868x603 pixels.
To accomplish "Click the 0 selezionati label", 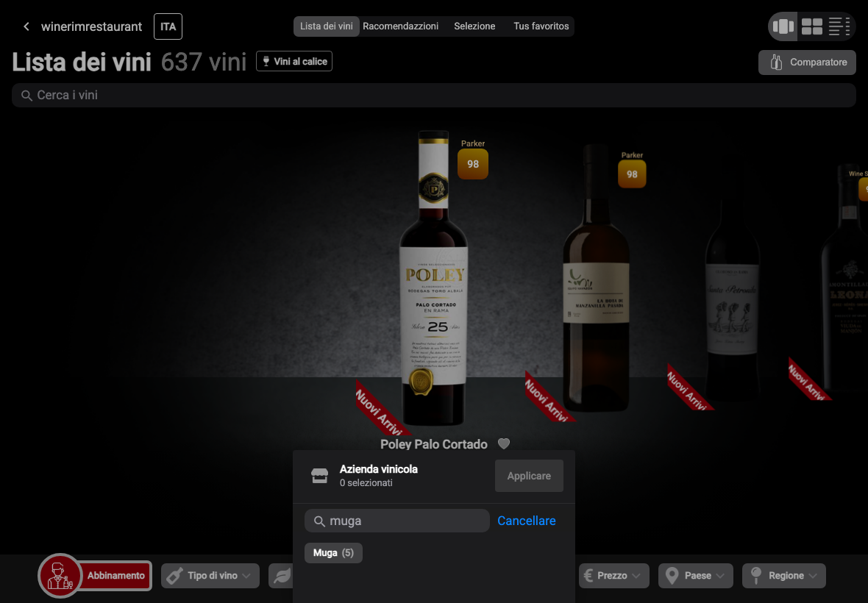I will click(366, 483).
